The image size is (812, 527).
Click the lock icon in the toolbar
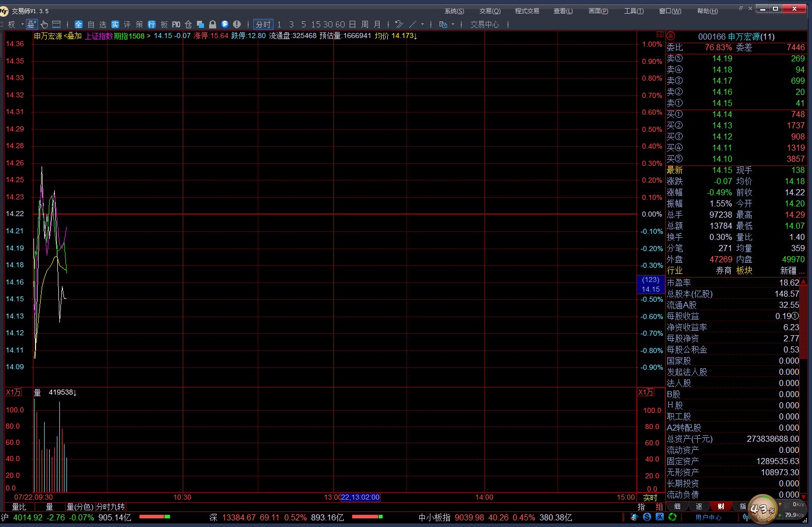213,24
